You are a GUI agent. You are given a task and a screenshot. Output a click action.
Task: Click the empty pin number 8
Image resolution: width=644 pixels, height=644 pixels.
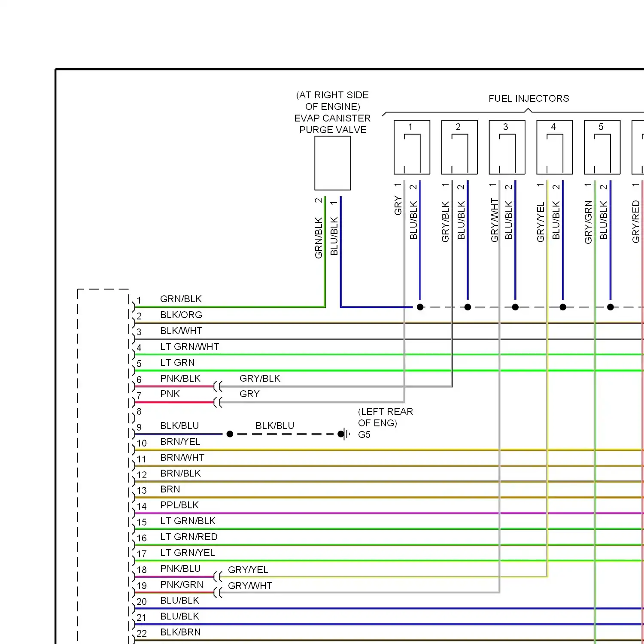139,411
